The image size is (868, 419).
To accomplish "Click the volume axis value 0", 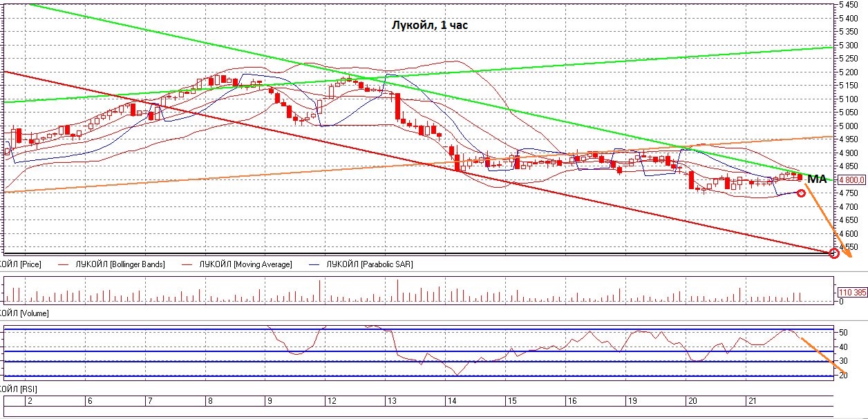I will tap(842, 302).
